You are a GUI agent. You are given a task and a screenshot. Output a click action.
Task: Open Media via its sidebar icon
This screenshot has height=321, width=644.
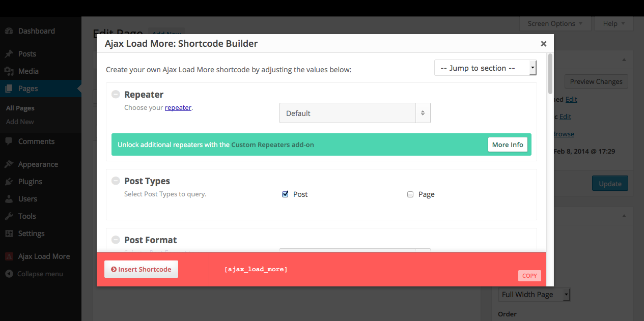pyautogui.click(x=9, y=71)
